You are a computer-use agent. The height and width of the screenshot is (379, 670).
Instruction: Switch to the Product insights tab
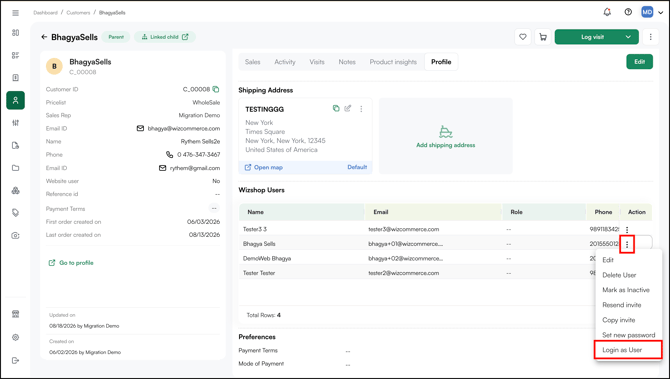tap(393, 62)
